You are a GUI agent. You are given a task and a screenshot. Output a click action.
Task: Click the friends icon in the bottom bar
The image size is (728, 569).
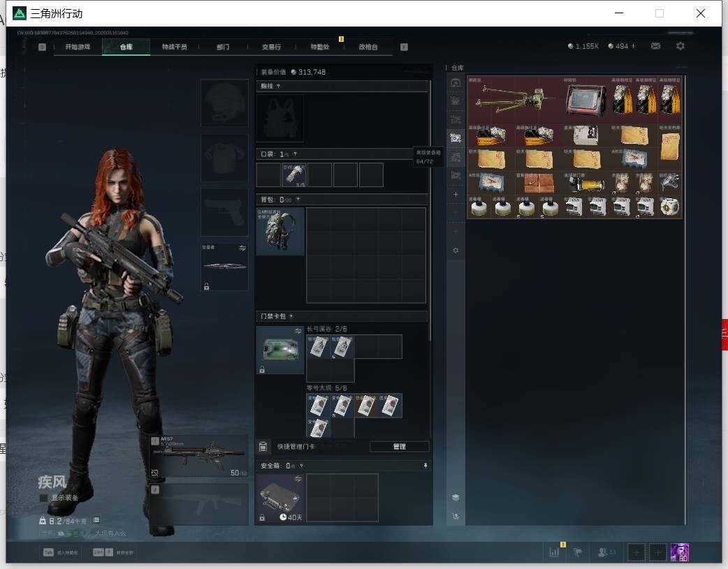[x=603, y=552]
